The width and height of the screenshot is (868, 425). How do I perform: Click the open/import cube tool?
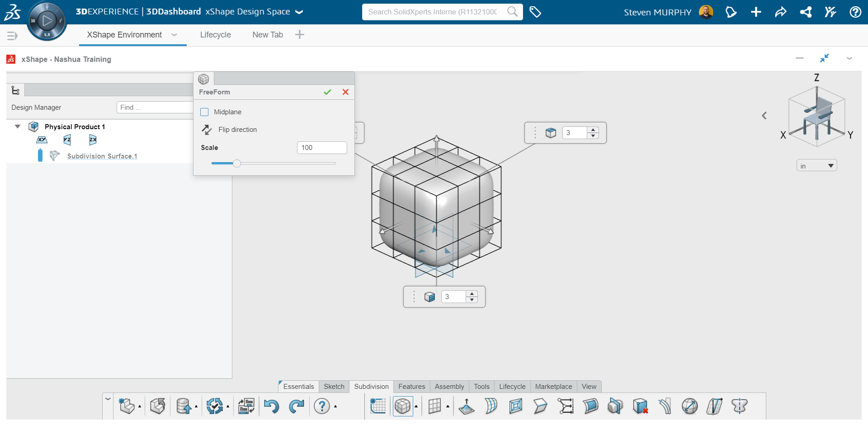coord(158,406)
